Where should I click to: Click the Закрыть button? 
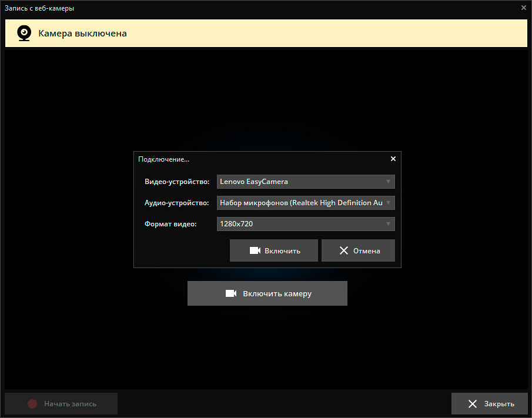point(490,404)
